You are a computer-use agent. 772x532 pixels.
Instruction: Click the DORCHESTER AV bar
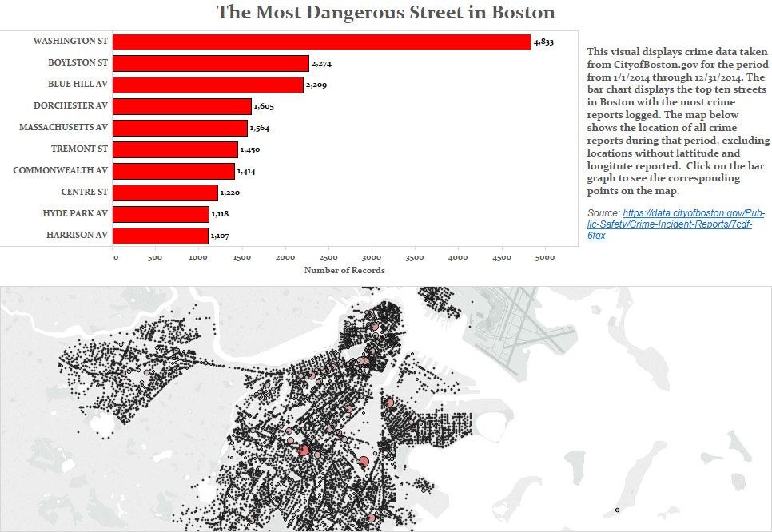(x=184, y=105)
